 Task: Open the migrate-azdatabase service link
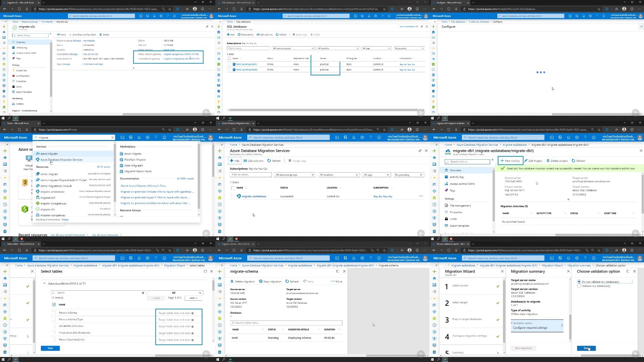(x=254, y=196)
